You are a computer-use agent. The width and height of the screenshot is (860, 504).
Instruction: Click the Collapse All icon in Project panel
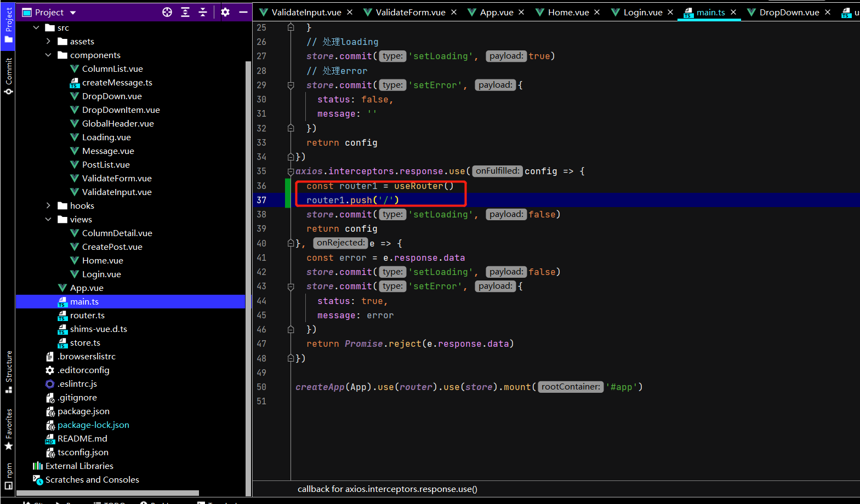click(203, 12)
